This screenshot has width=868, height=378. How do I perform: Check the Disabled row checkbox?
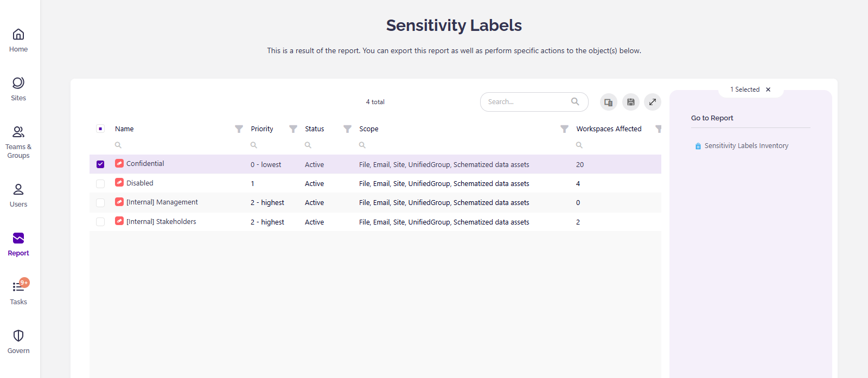pyautogui.click(x=100, y=184)
